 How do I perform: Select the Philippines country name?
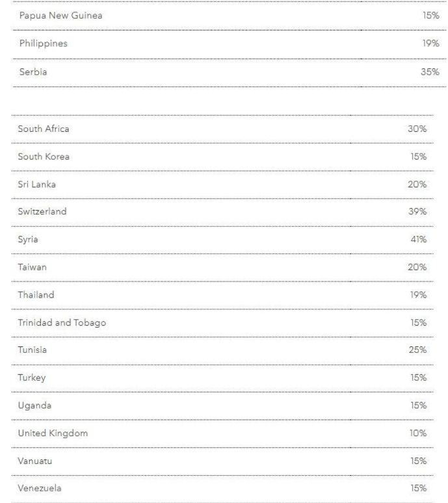point(43,44)
